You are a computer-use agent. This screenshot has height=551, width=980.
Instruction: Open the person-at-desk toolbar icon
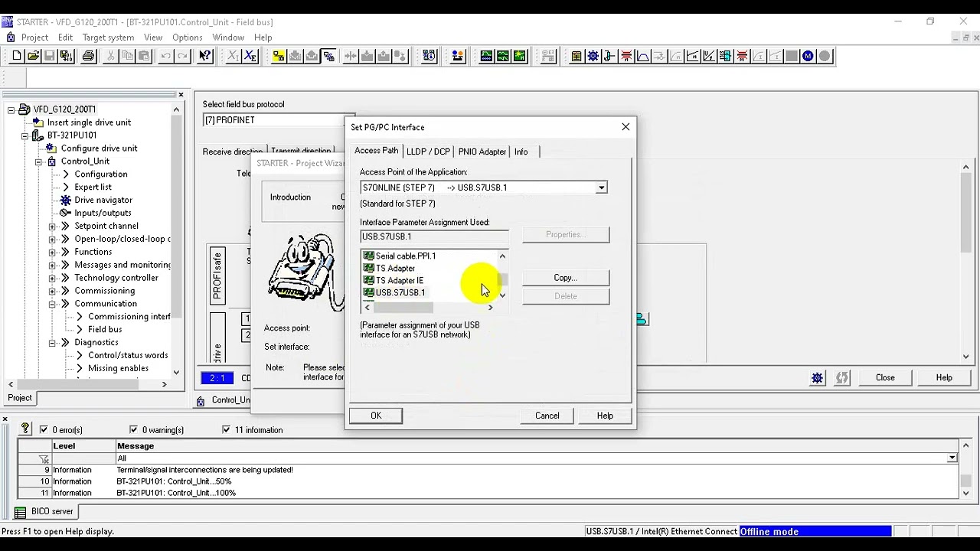[x=458, y=56]
